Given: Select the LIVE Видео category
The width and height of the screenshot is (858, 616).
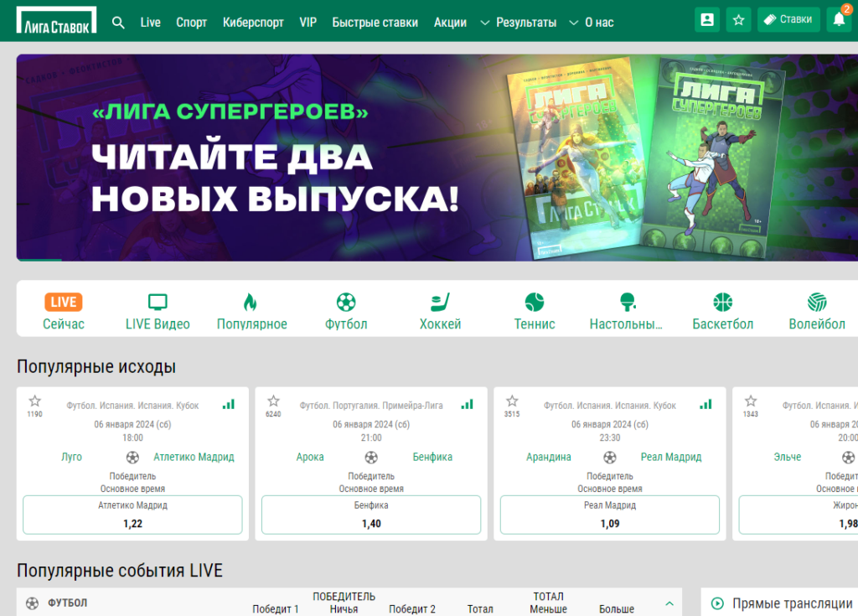Looking at the screenshot, I should click(158, 310).
